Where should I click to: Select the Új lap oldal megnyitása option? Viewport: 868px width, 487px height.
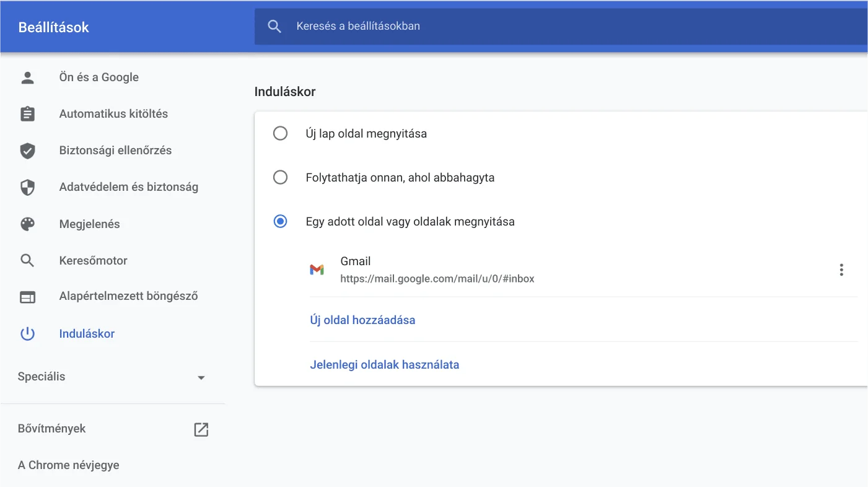point(281,133)
